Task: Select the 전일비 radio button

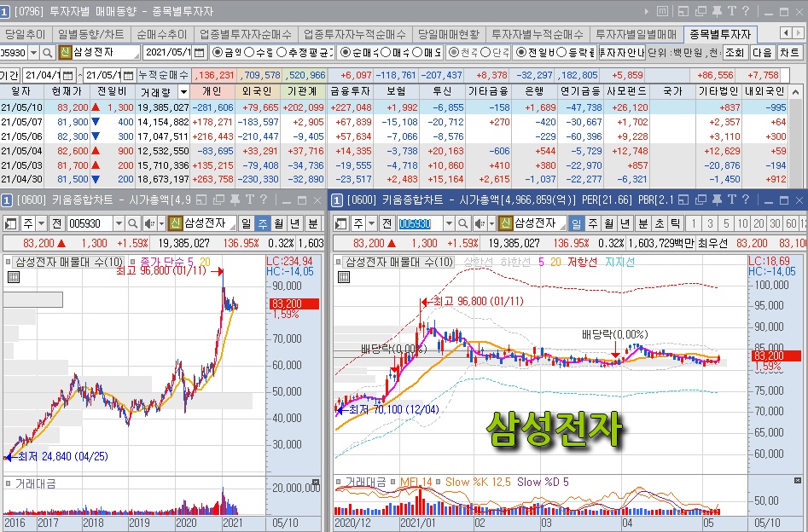Action: [521, 53]
